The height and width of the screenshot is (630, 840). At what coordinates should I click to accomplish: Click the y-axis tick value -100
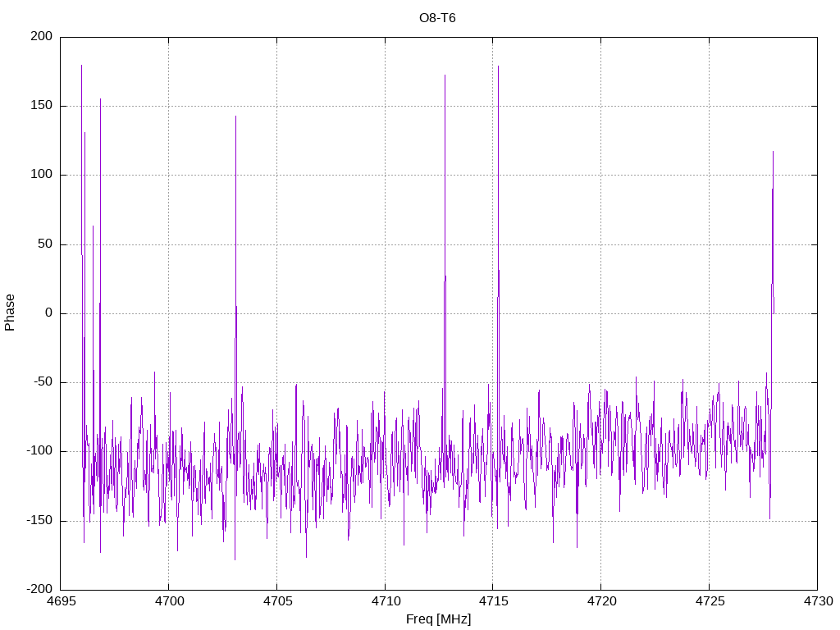click(x=39, y=452)
